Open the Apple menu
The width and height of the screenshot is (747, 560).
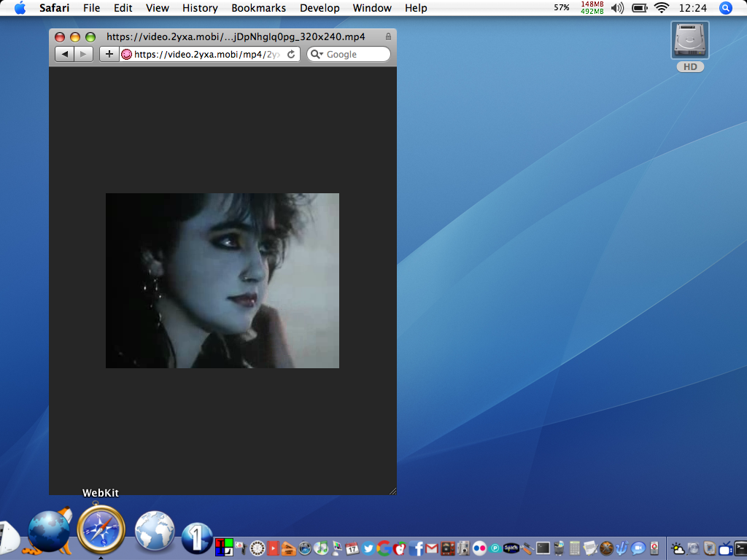point(20,8)
